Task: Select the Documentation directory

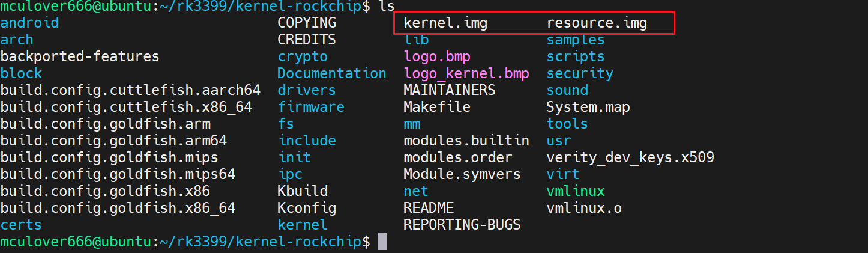Action: click(x=332, y=74)
